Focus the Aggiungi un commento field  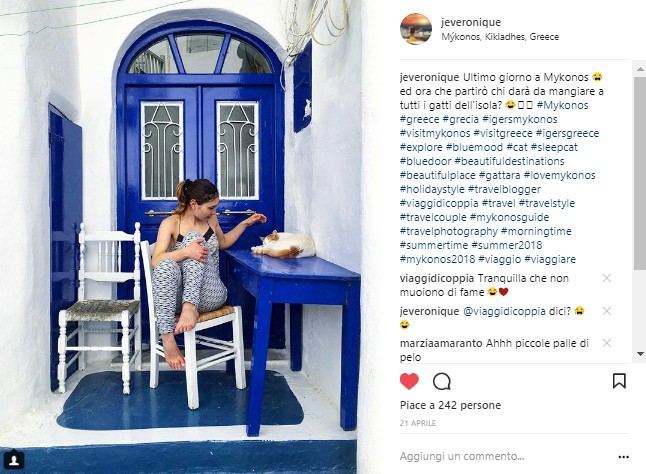click(505, 456)
